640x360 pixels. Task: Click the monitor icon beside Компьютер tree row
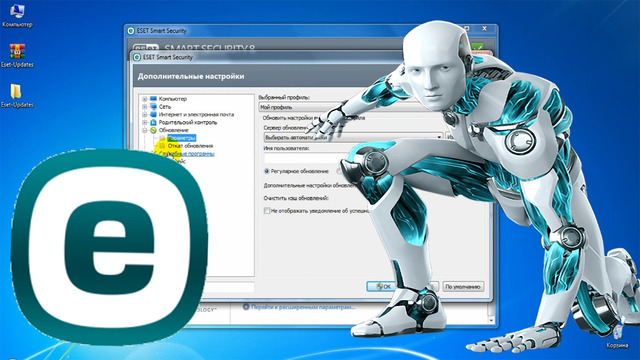(x=153, y=99)
